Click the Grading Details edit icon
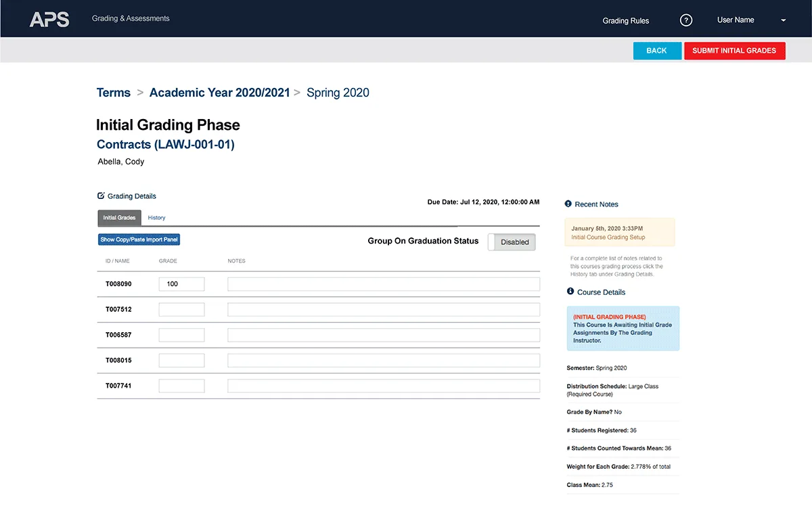The width and height of the screenshot is (812, 506). [101, 196]
